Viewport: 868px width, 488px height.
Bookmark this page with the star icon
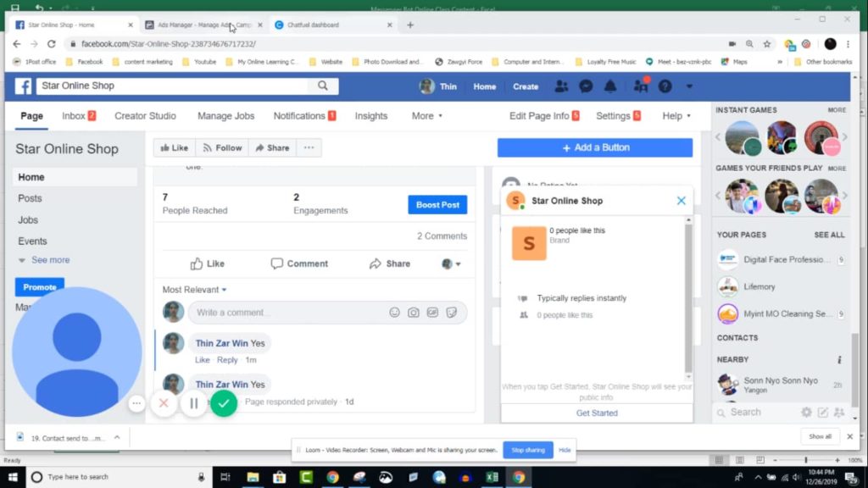tap(766, 44)
